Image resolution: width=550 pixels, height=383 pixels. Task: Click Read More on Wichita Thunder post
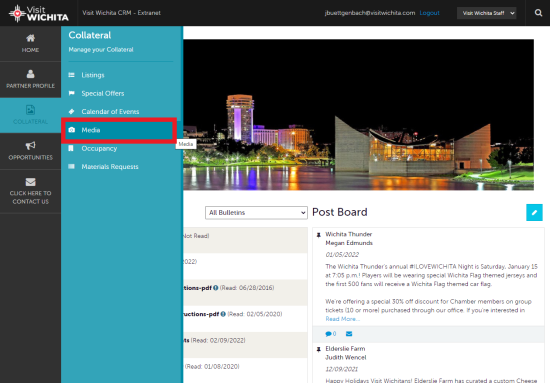(x=342, y=319)
